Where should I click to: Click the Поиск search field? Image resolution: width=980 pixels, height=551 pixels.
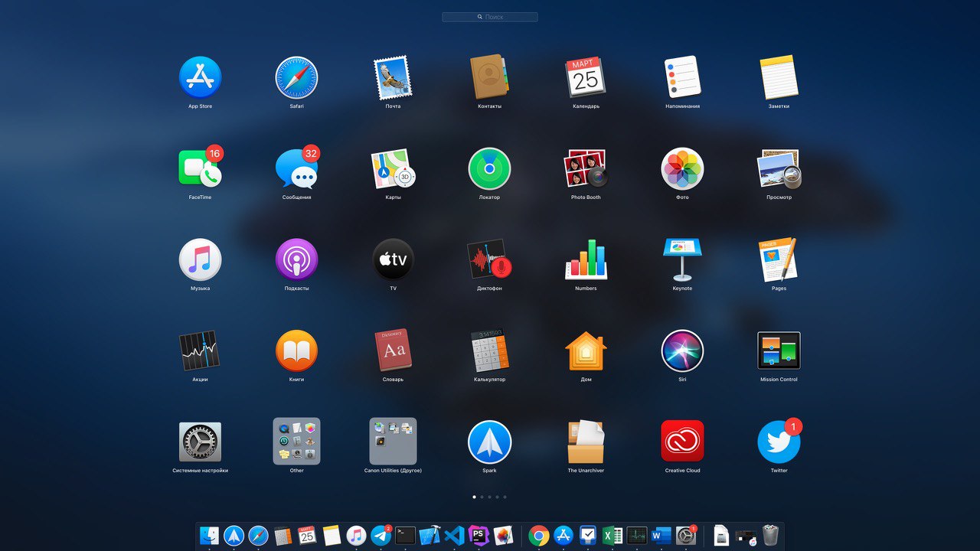click(490, 17)
